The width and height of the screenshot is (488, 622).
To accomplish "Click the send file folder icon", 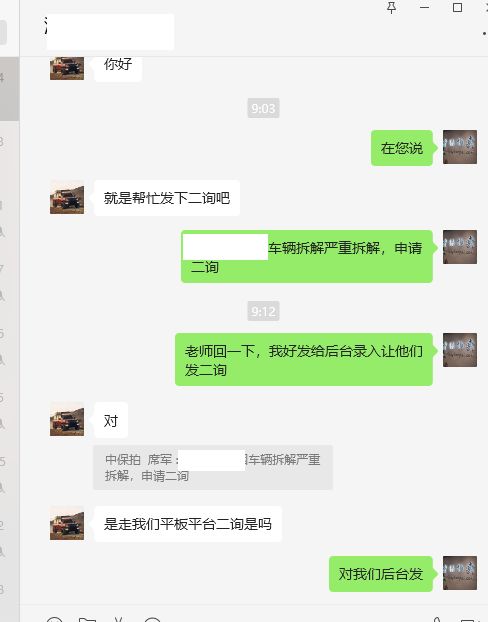I will (x=87, y=620).
